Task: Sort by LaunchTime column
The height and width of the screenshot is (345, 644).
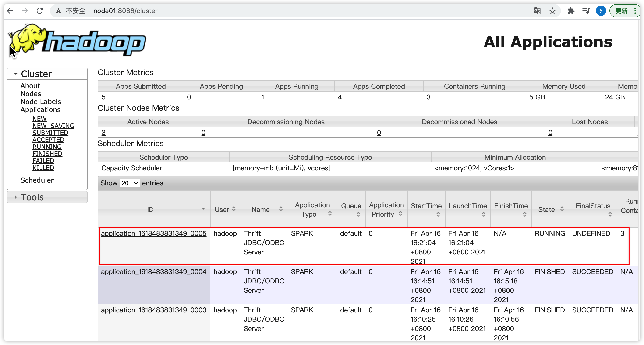Action: coord(468,209)
